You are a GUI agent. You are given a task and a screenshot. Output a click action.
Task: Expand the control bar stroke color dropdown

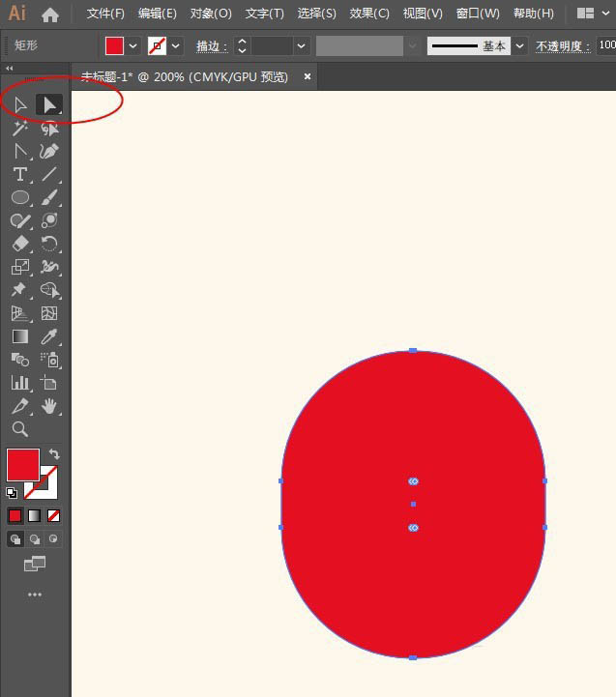click(x=176, y=45)
